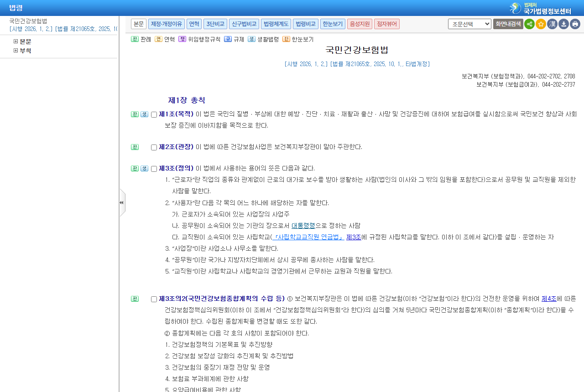This screenshot has height=392, width=584.
Task: Open the 3단비교 tab
Action: [x=215, y=24]
